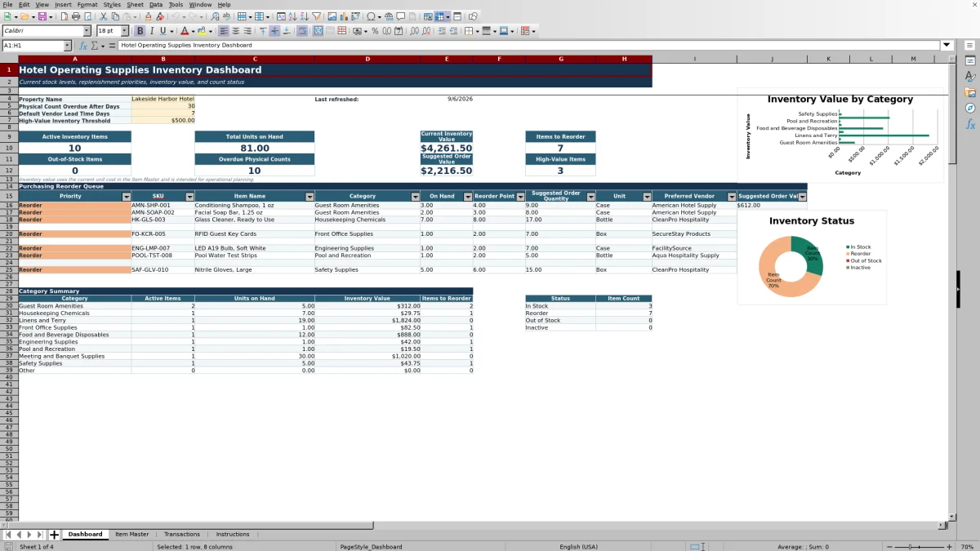Viewport: 980px width, 551px height.
Task: Click the Select Function sigma button
Action: tap(95, 46)
